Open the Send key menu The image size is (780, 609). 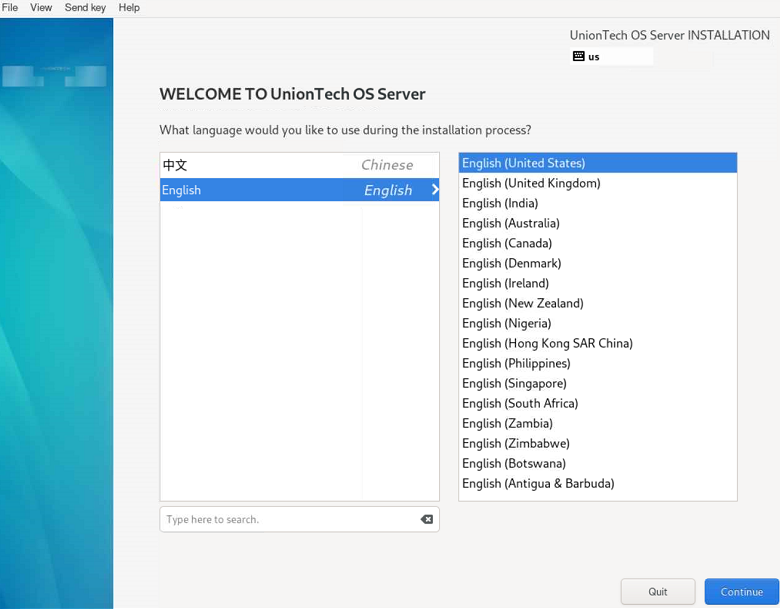[x=85, y=7]
